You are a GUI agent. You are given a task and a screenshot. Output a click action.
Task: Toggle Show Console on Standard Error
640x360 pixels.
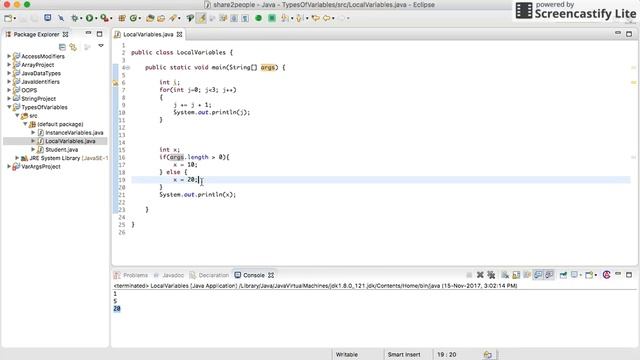click(549, 275)
